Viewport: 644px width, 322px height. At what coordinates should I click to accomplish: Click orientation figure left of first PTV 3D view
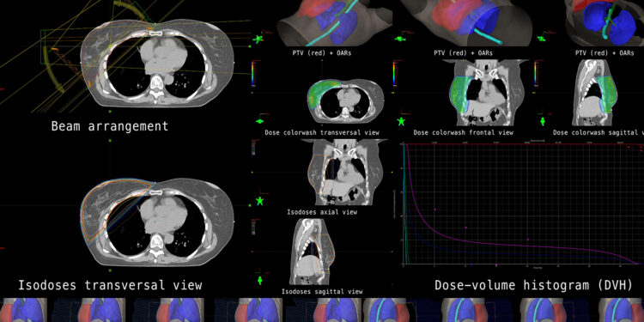coord(258,39)
